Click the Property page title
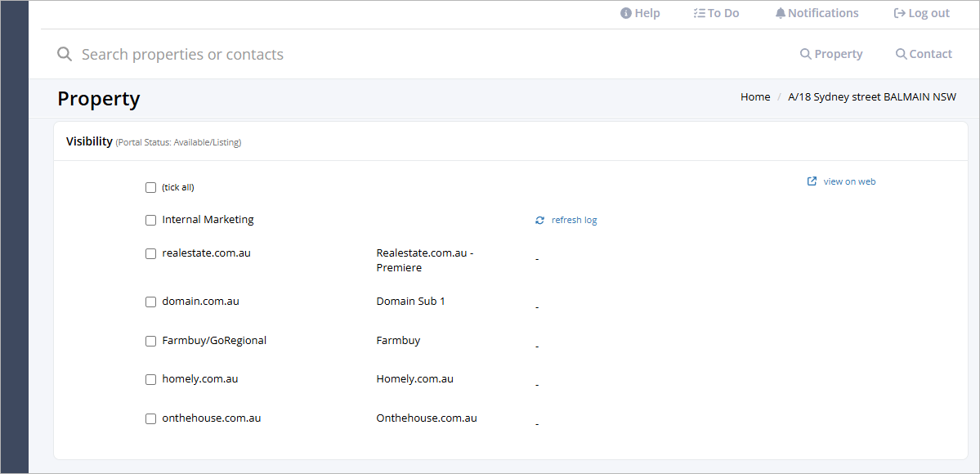The image size is (980, 474). 99,99
